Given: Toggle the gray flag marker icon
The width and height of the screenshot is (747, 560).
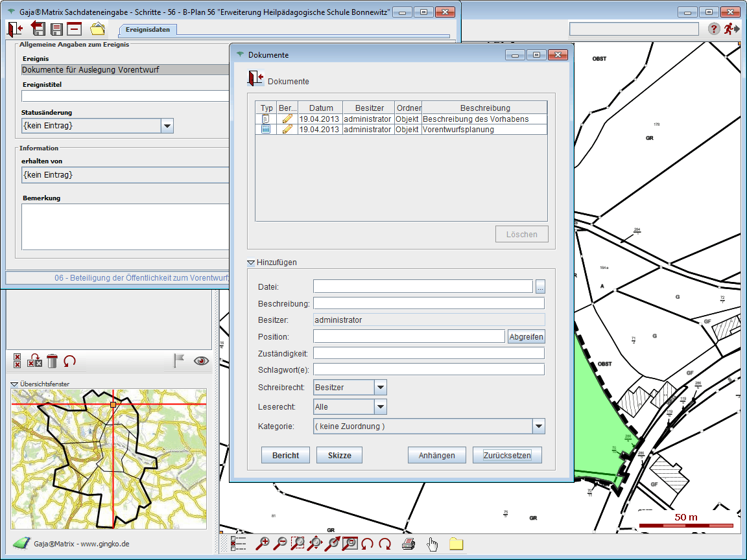Looking at the screenshot, I should click(x=179, y=361).
